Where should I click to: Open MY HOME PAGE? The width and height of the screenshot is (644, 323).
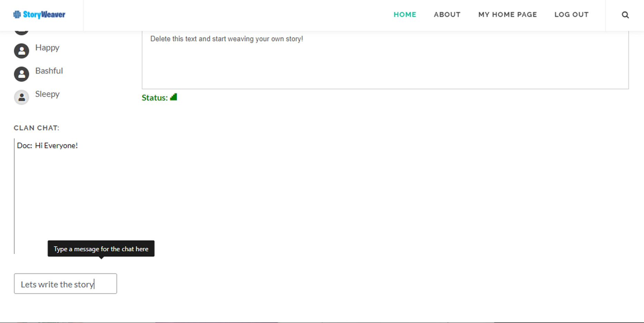(x=507, y=15)
